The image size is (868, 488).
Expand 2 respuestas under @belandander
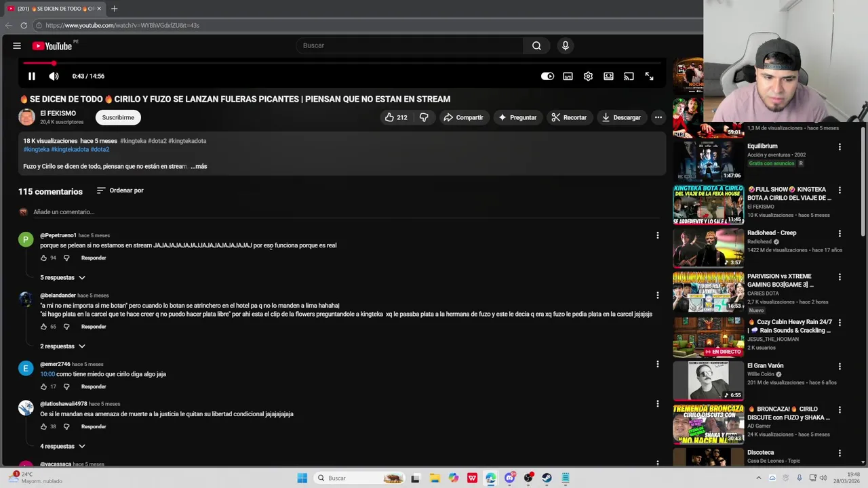click(x=62, y=346)
